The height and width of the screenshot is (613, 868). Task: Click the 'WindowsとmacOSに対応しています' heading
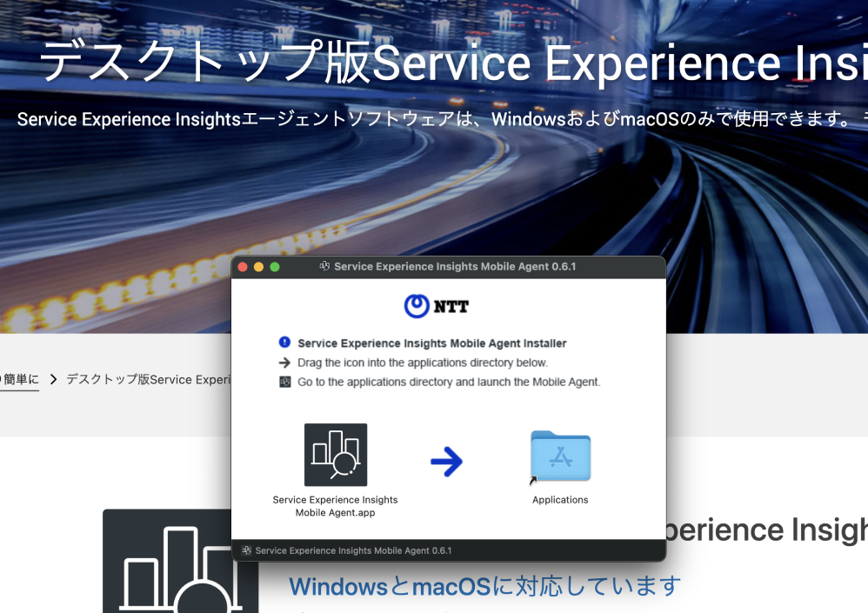(x=485, y=586)
